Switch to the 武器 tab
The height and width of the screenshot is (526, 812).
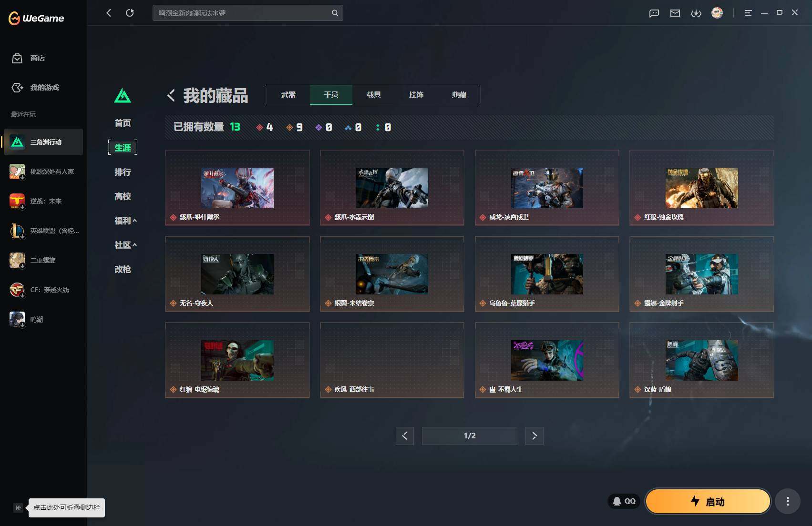coord(288,95)
